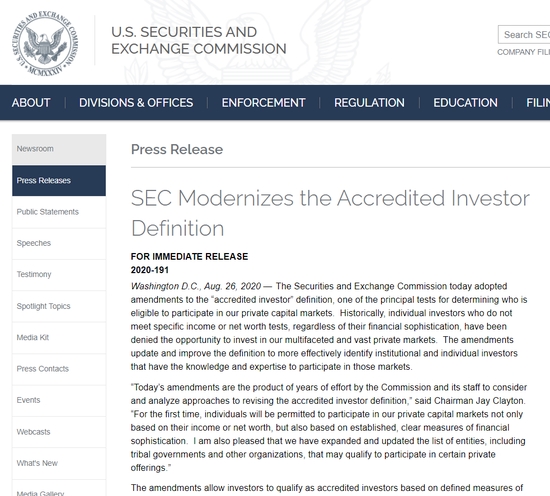Open Spotlight Topics from sidebar
The image size is (550, 496).
(59, 306)
